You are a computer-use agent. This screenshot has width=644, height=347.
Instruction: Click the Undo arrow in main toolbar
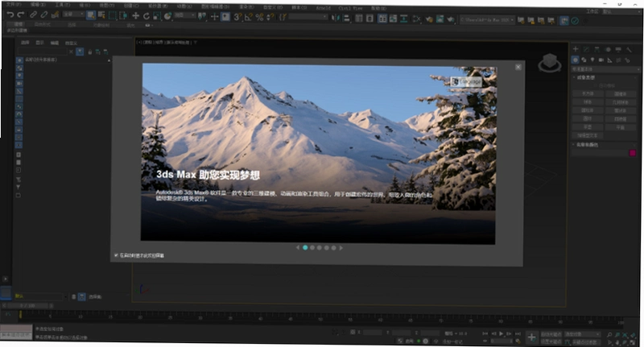10,15
